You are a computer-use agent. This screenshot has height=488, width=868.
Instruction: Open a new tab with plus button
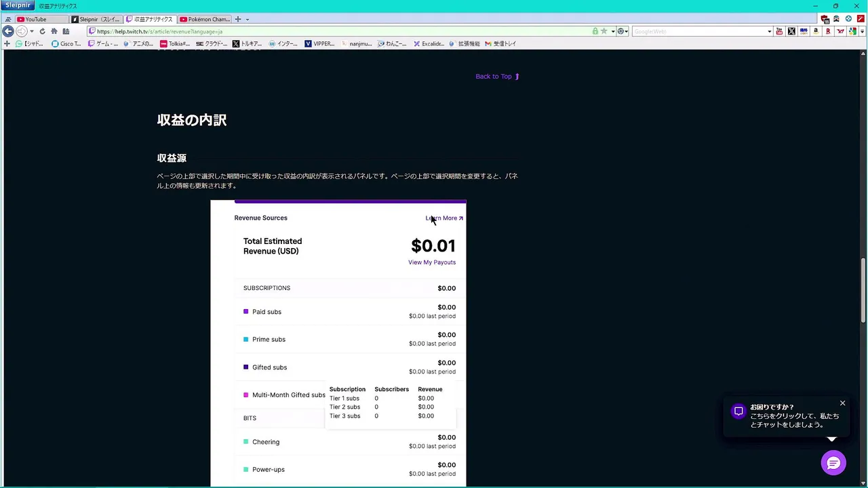tap(238, 19)
